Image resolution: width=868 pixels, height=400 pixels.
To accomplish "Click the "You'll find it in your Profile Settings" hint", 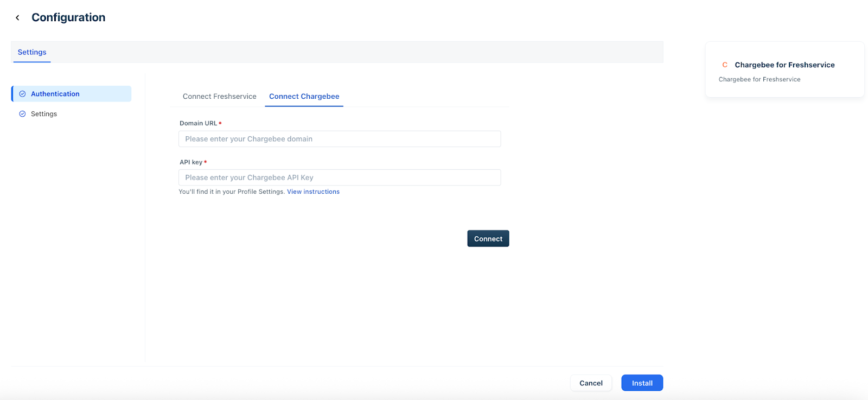I will pos(232,192).
